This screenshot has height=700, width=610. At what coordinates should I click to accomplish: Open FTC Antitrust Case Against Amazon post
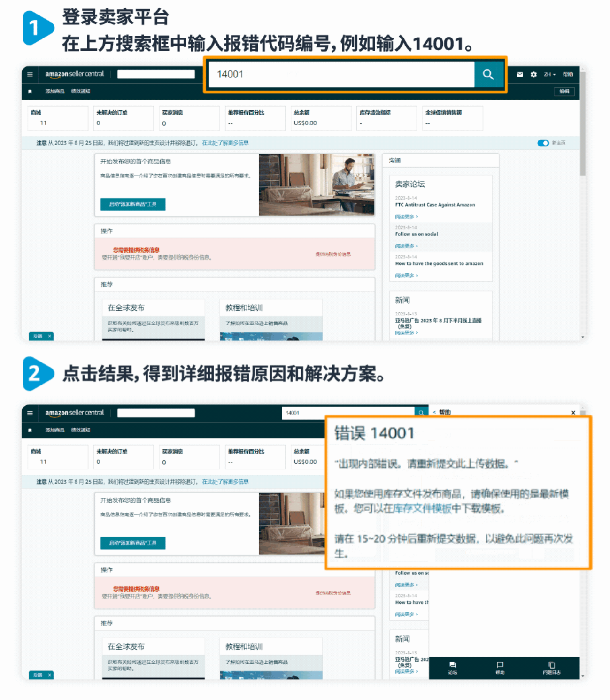[x=434, y=205]
